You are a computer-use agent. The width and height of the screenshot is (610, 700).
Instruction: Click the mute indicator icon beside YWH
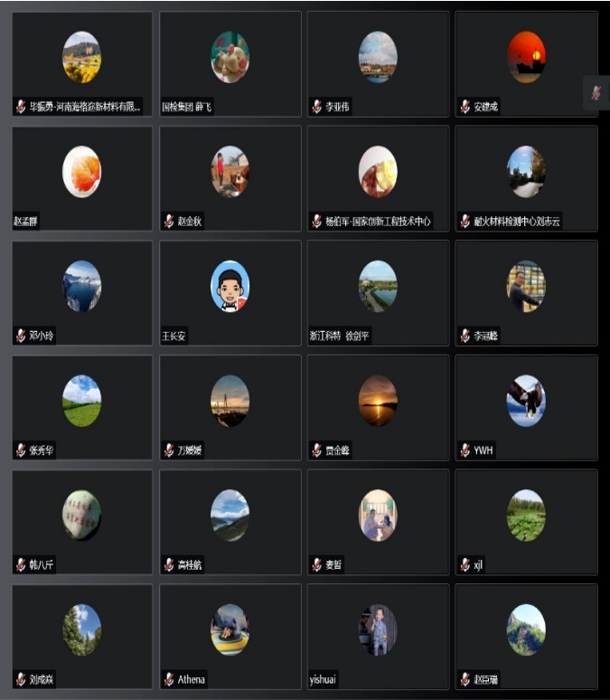point(465,450)
